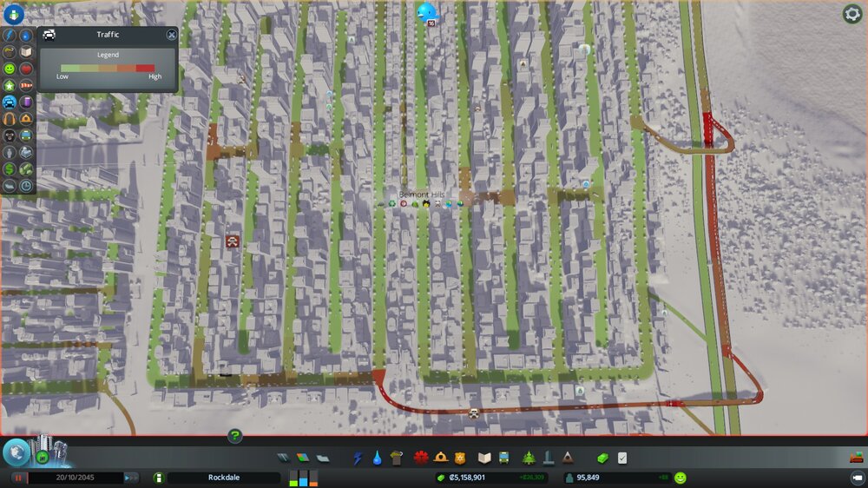
Task: Toggle the info views panel button
Action: click(13, 14)
